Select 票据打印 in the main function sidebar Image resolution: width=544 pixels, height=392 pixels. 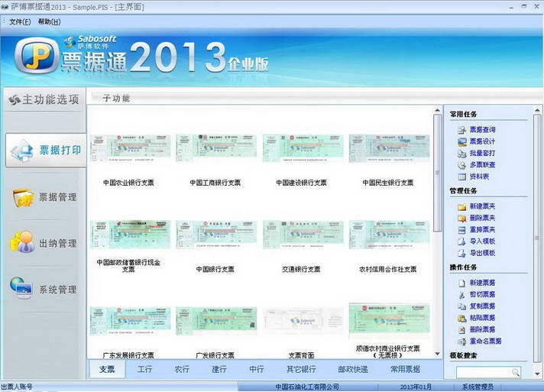pos(46,151)
